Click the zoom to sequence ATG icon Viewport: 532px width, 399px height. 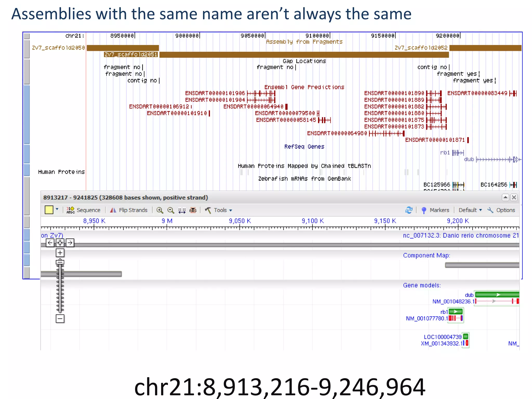193,210
